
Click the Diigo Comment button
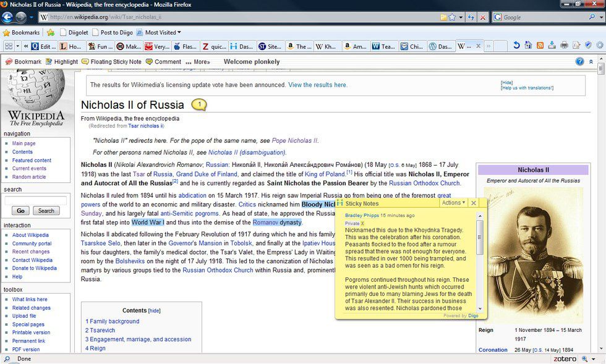(x=163, y=62)
